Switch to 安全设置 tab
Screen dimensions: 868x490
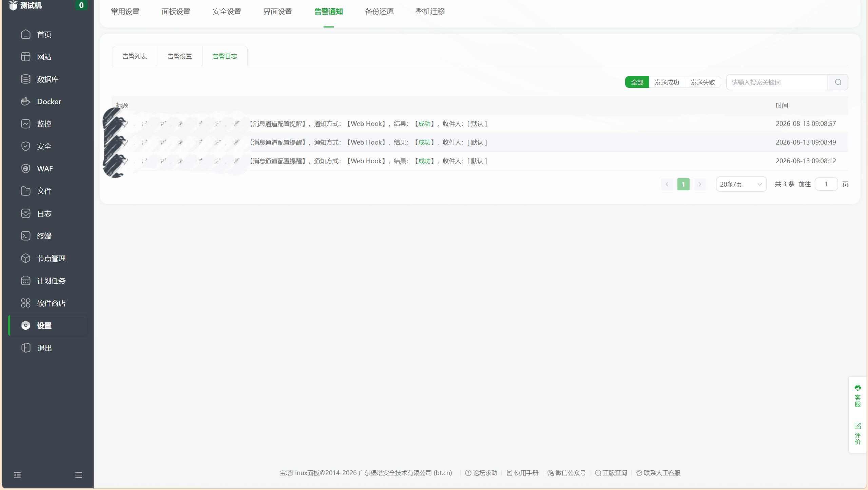point(227,12)
